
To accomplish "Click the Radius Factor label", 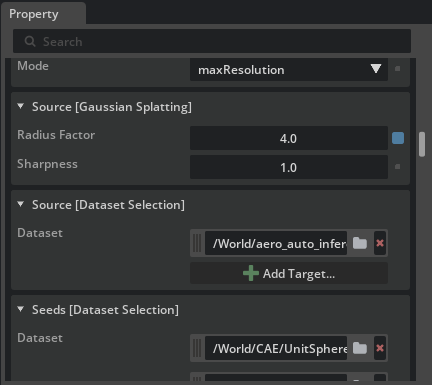I will 56,135.
